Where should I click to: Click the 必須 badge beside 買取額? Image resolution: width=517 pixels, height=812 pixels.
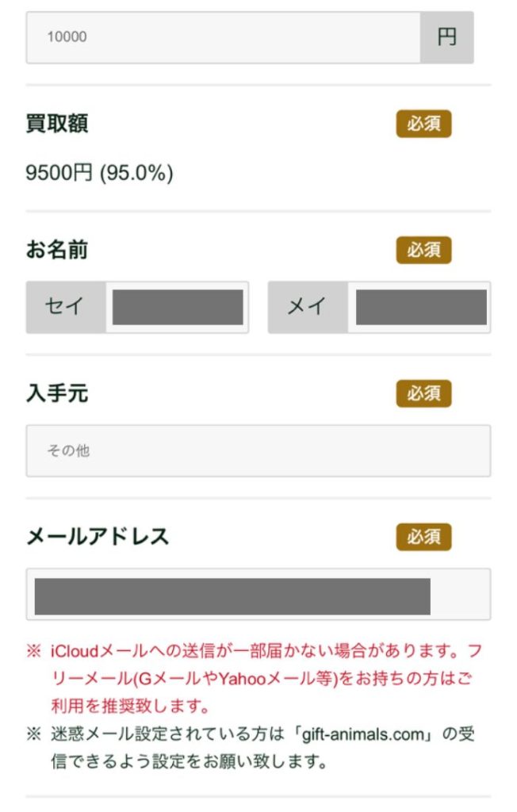tap(423, 124)
